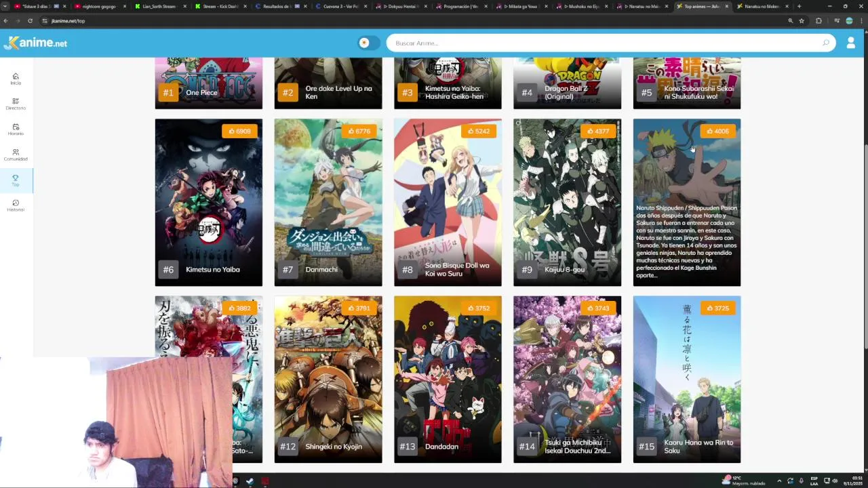Open Dragon Ball Z (Original) link
The width and height of the screenshot is (868, 488).
(566, 92)
